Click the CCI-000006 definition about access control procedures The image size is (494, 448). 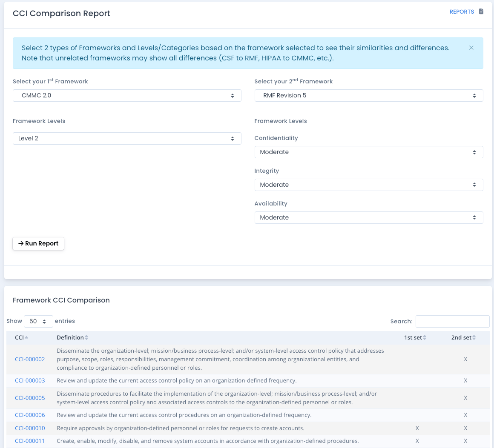coord(184,415)
